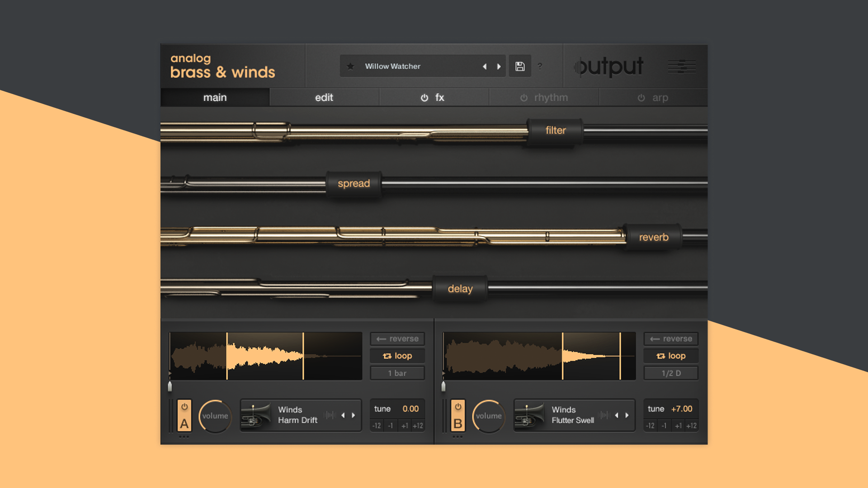
Task: Reverse the layer B sample
Action: click(x=670, y=338)
